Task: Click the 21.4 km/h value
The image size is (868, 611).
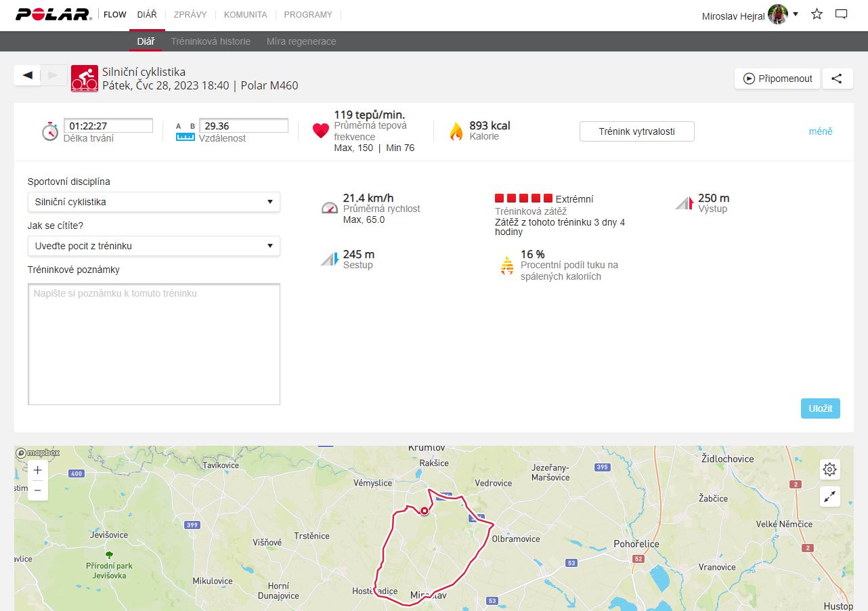Action: point(368,198)
